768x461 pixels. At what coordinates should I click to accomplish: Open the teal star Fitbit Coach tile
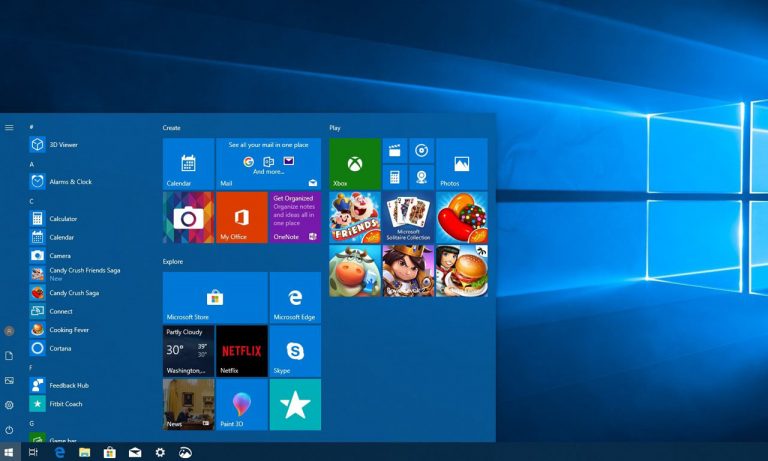click(x=295, y=404)
